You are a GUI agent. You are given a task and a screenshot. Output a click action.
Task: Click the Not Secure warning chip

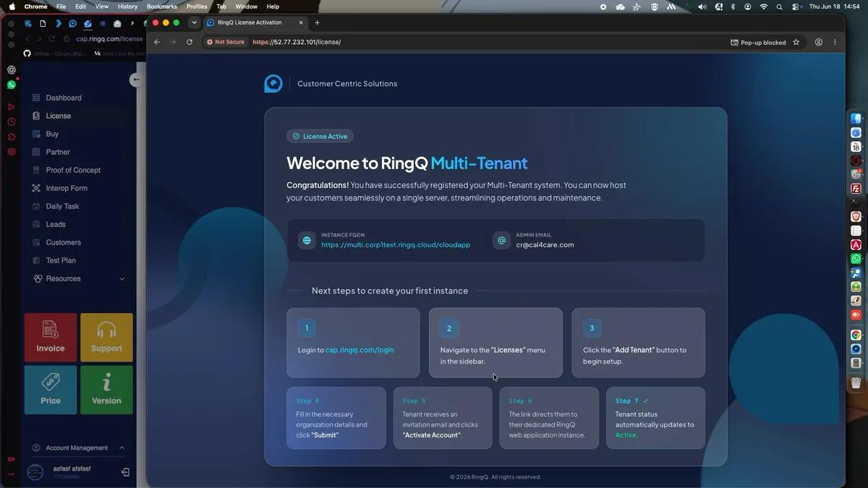(x=225, y=42)
